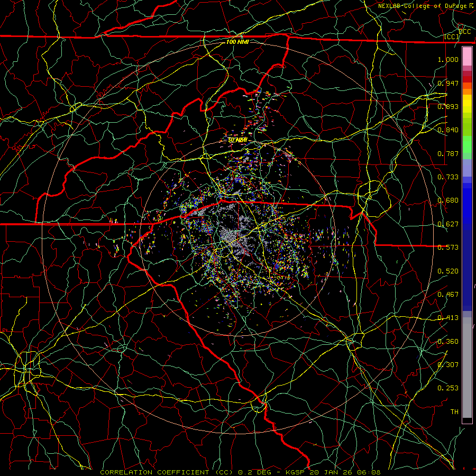476x476 pixels.
Task: Click the KGSP radar site identifier
Action: [x=296, y=472]
